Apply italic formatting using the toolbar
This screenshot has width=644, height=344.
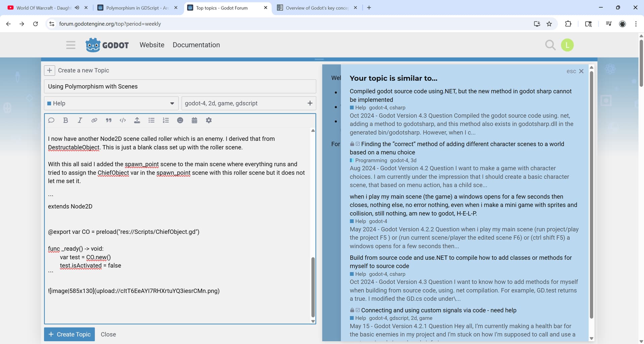pyautogui.click(x=80, y=120)
